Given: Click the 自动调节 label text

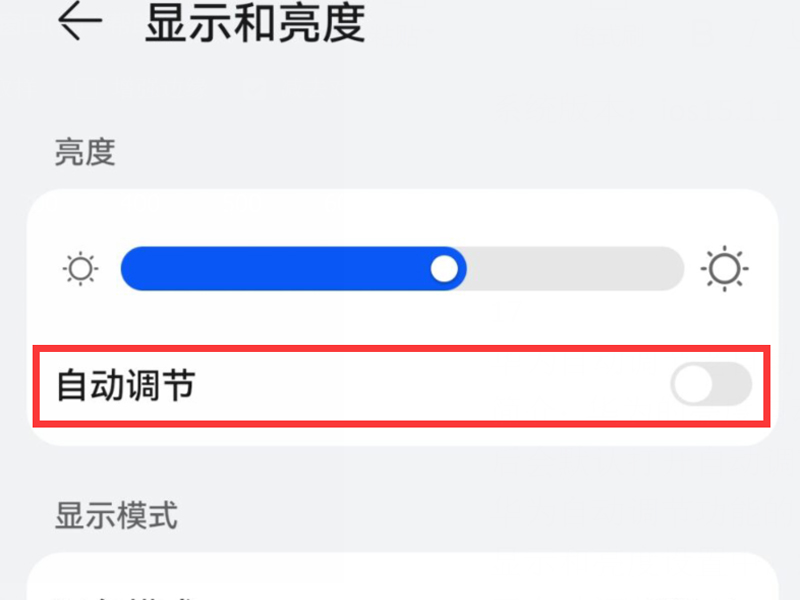Looking at the screenshot, I should (x=125, y=385).
